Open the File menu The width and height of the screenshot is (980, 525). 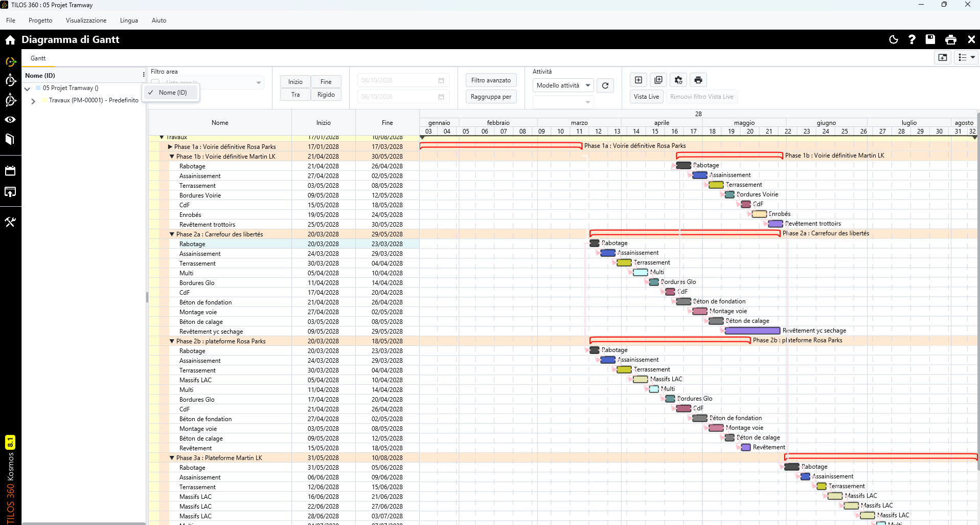tap(11, 20)
